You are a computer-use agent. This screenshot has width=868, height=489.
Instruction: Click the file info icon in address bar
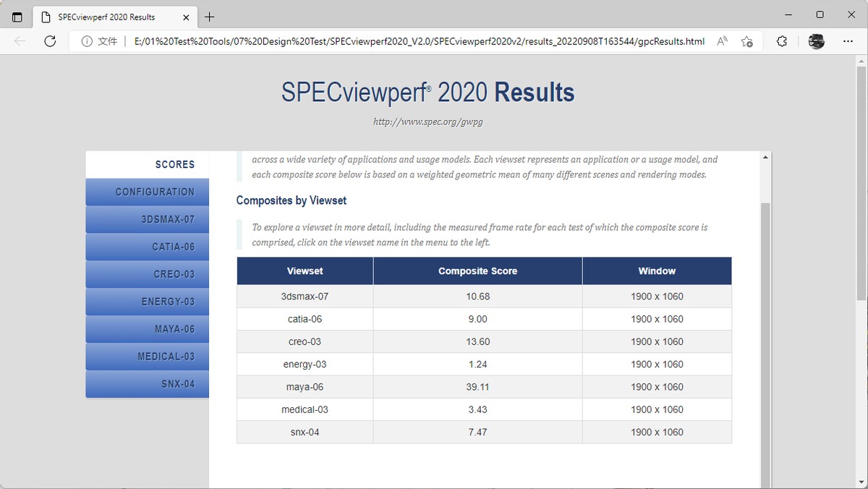pos(87,41)
